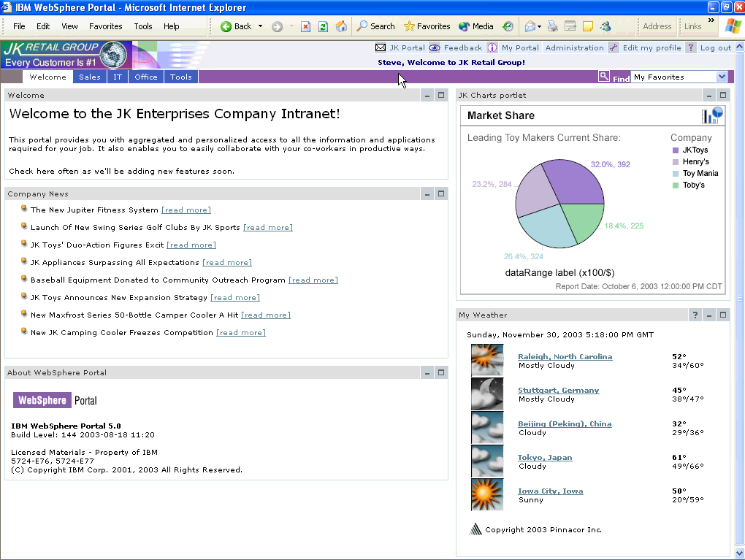Switch to the Sales tab

pyautogui.click(x=90, y=77)
